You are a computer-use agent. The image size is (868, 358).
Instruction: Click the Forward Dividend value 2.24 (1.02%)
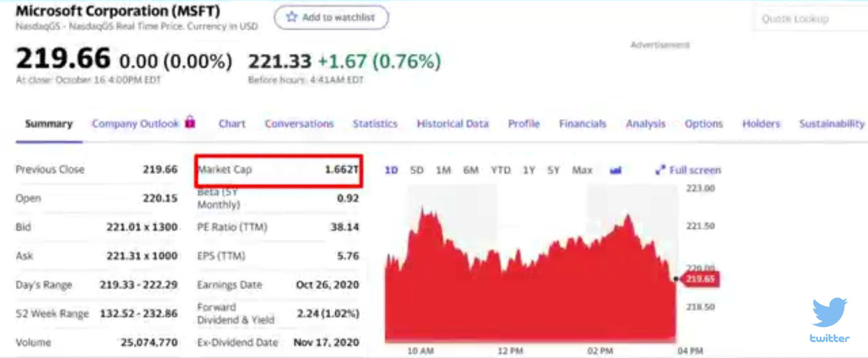click(x=328, y=314)
